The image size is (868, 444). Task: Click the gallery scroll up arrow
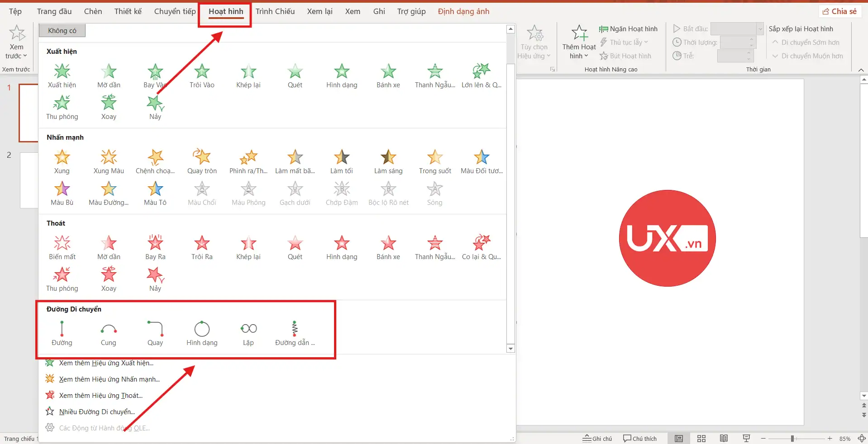tap(510, 29)
